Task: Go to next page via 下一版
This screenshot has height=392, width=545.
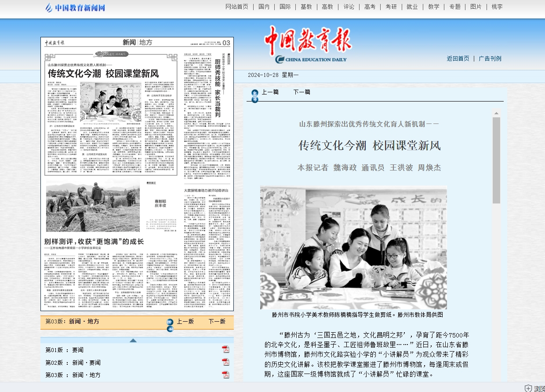Action: pos(217,321)
